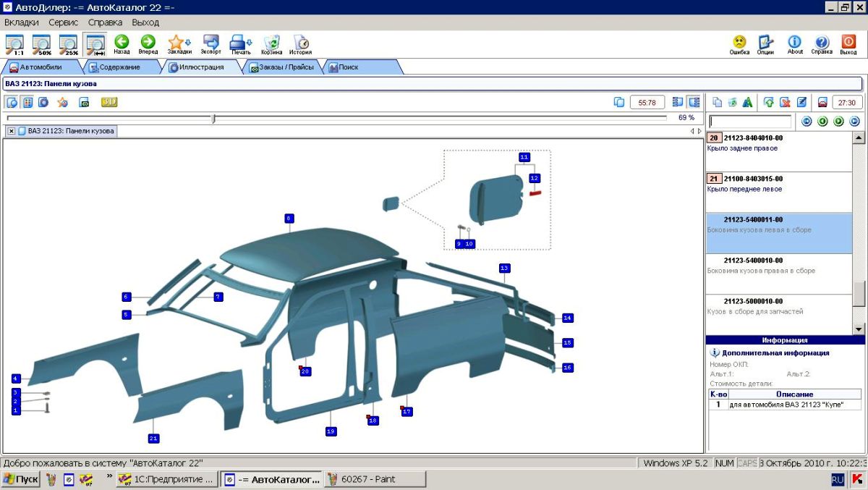Set zoom to 1:1 magnifier icon
The width and height of the screenshot is (868, 490).
point(14,44)
